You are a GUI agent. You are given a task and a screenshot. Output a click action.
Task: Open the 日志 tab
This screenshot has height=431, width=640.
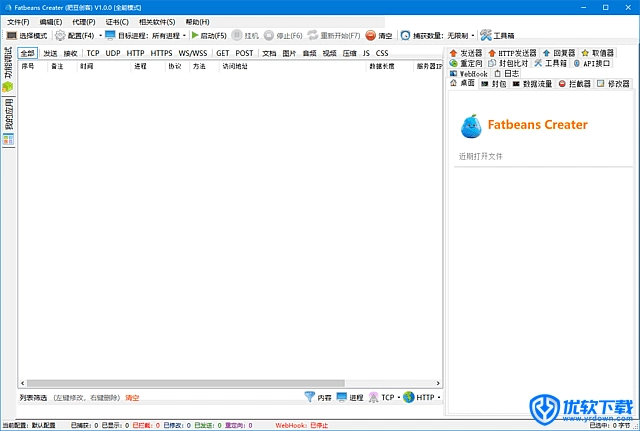point(507,73)
